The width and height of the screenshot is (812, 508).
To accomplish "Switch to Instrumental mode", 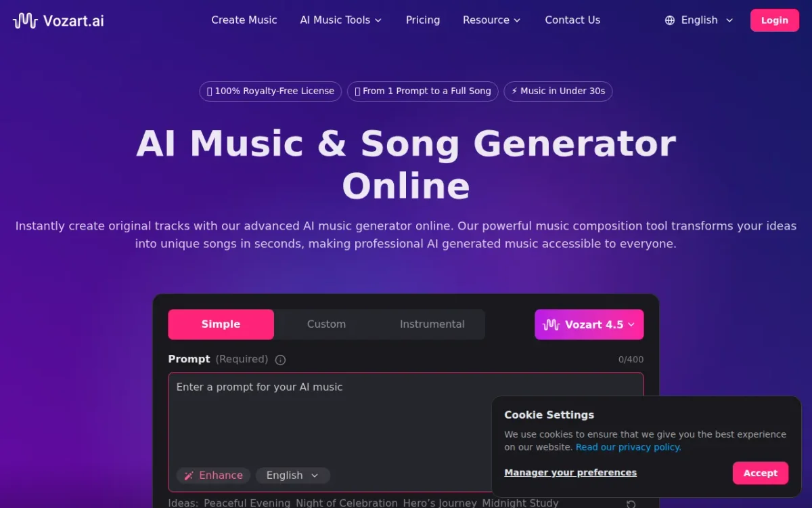I will [x=432, y=324].
